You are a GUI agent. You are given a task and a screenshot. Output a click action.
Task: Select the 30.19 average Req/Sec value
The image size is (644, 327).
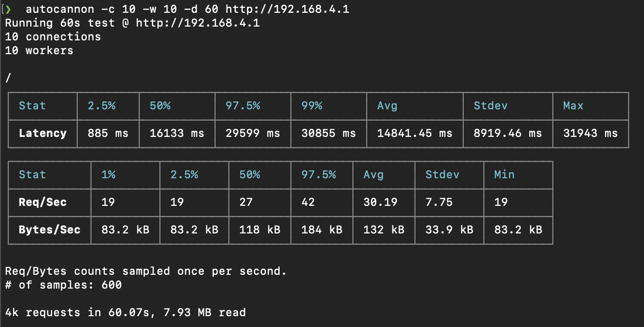pyautogui.click(x=380, y=202)
